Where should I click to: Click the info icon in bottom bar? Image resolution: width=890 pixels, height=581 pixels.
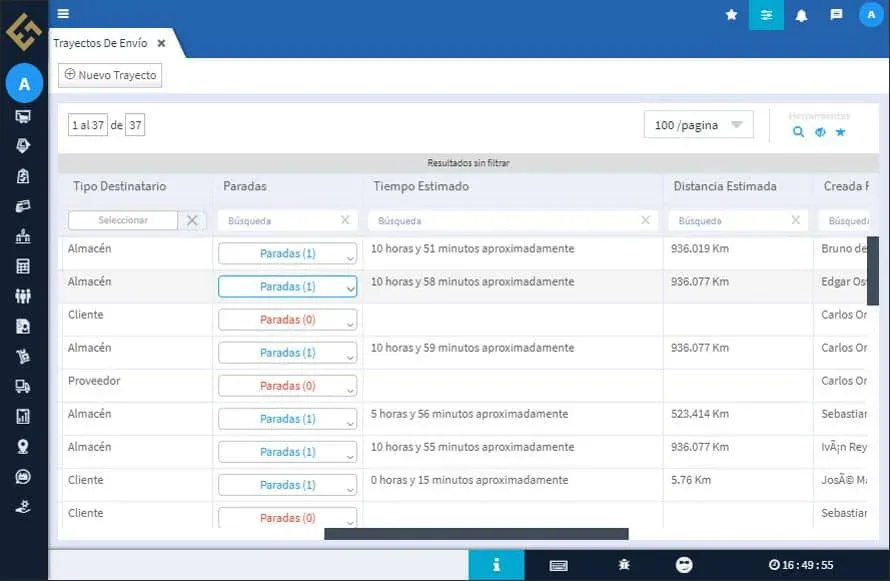pyautogui.click(x=496, y=565)
